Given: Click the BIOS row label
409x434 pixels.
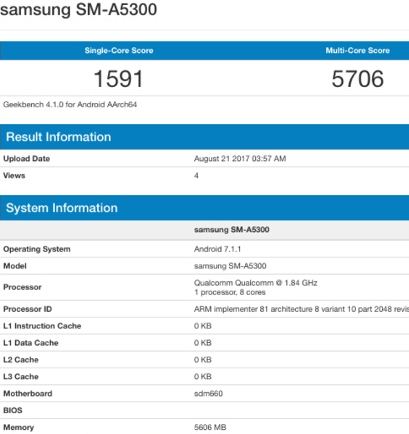Looking at the screenshot, I should tap(13, 410).
